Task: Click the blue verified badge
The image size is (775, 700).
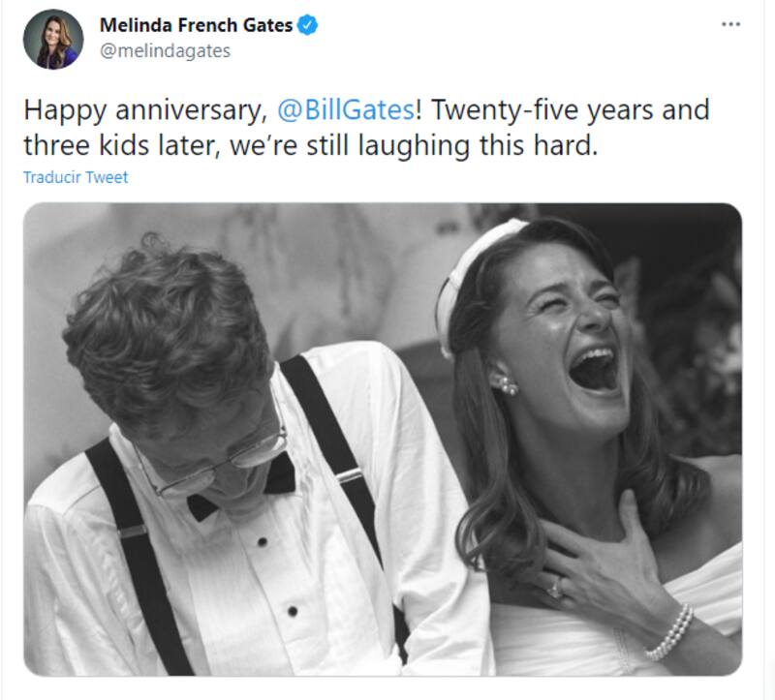Action: (307, 26)
